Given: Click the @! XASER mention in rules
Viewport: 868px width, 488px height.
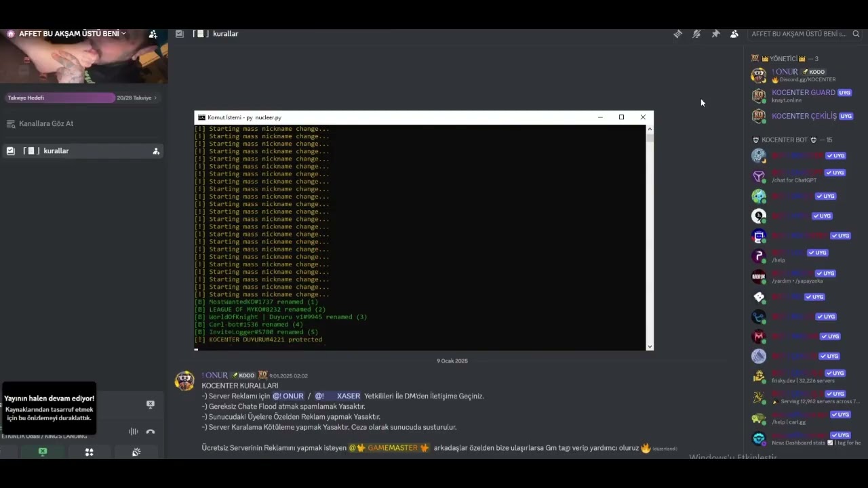Looking at the screenshot, I should point(338,396).
